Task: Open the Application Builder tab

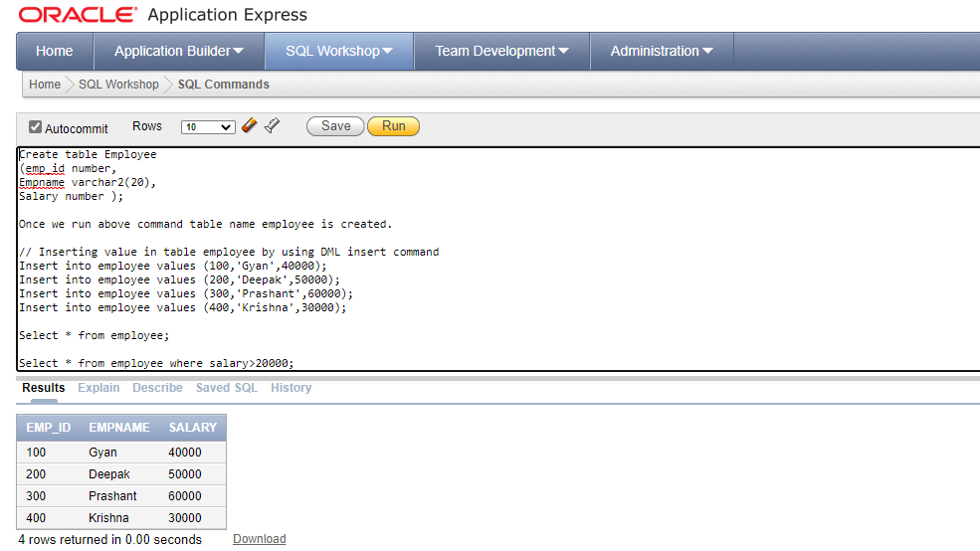Action: (179, 52)
